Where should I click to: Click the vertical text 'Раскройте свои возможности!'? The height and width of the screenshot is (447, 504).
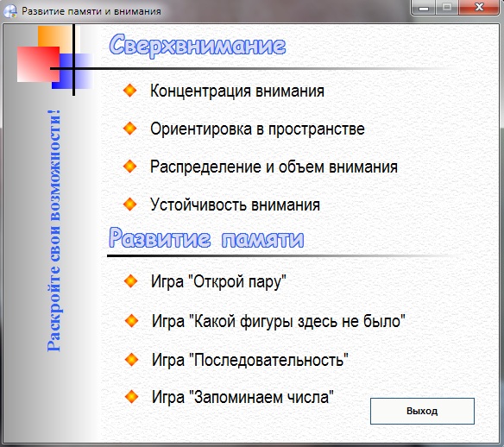54,230
